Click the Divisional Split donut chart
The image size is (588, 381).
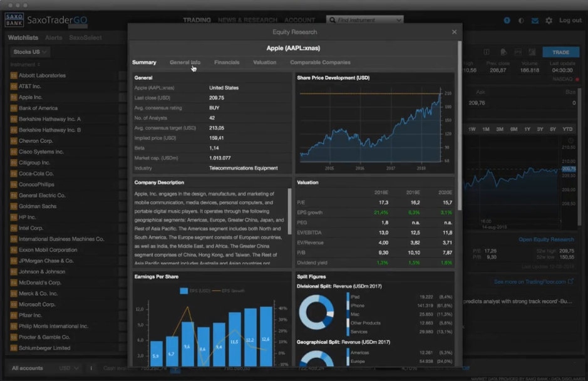(316, 312)
